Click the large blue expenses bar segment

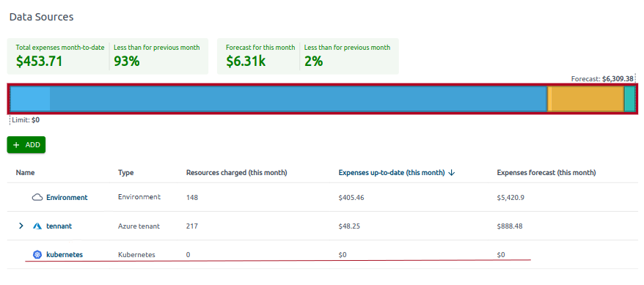point(298,99)
